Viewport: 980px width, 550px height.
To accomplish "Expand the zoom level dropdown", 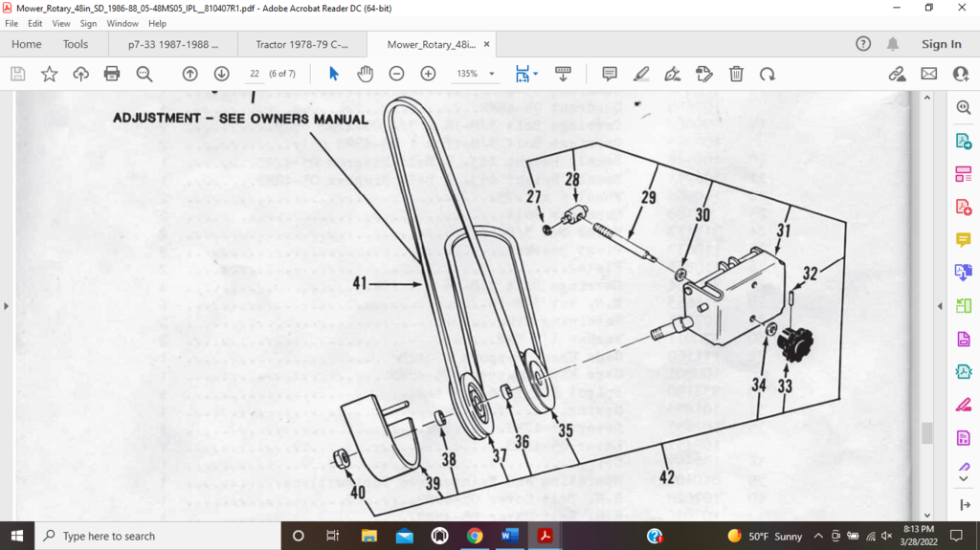I will point(492,74).
